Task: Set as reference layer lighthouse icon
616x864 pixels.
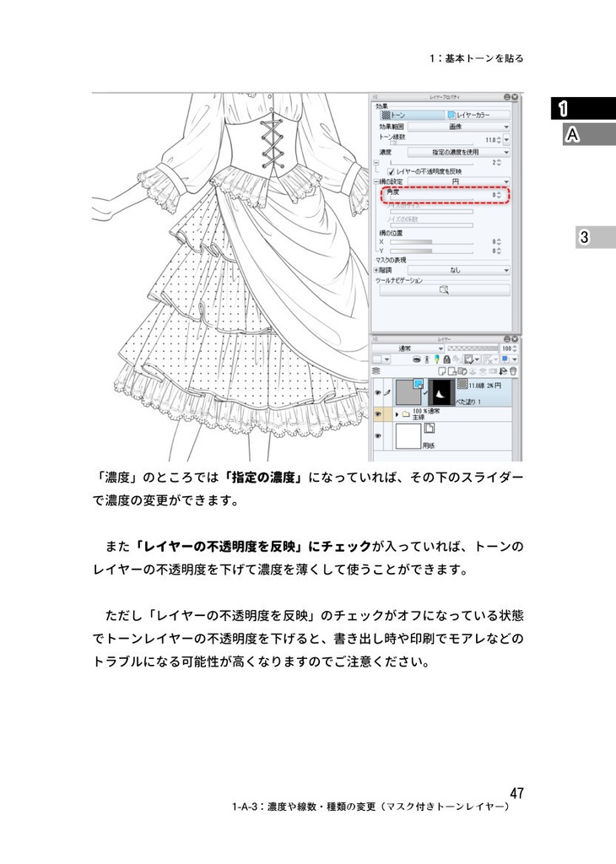Action: pyautogui.click(x=427, y=359)
